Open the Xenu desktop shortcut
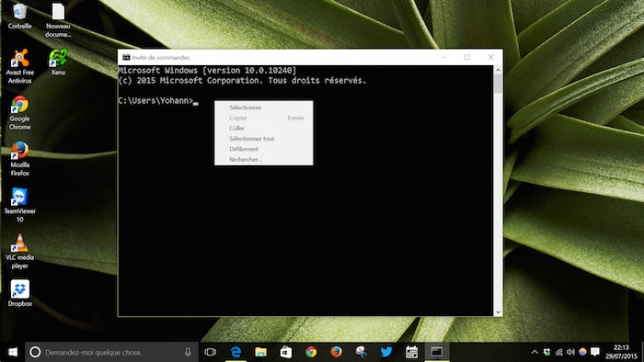The image size is (644, 362). point(58,62)
